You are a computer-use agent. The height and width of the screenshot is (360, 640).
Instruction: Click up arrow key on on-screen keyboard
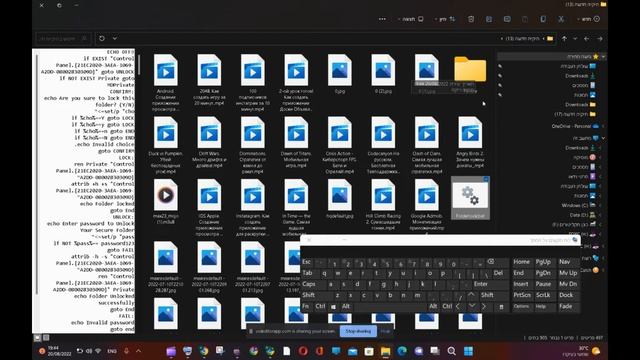[x=471, y=295]
